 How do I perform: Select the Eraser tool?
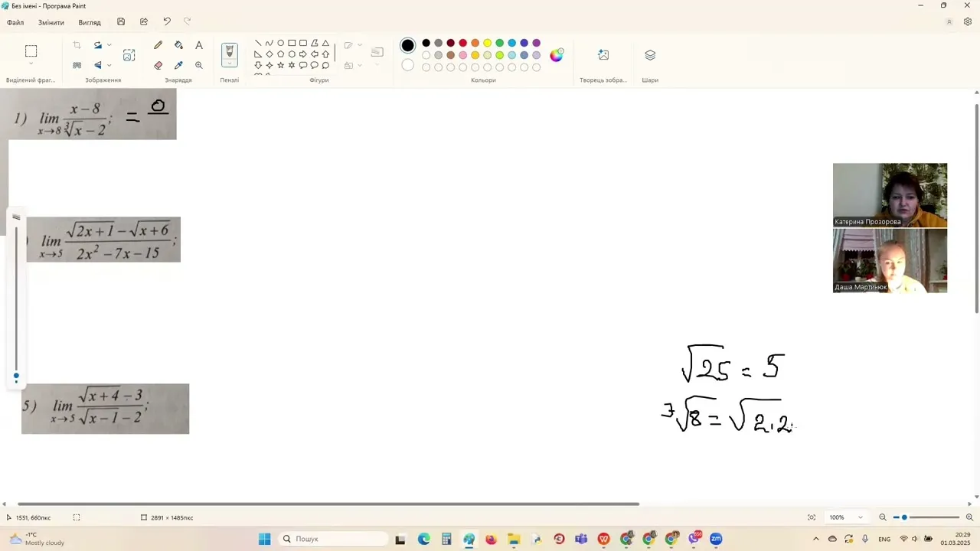click(x=158, y=66)
